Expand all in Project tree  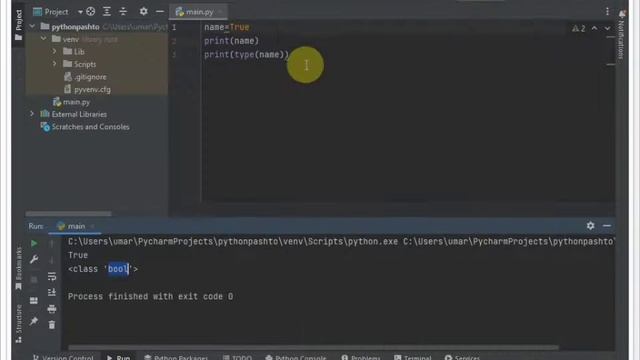point(107,12)
